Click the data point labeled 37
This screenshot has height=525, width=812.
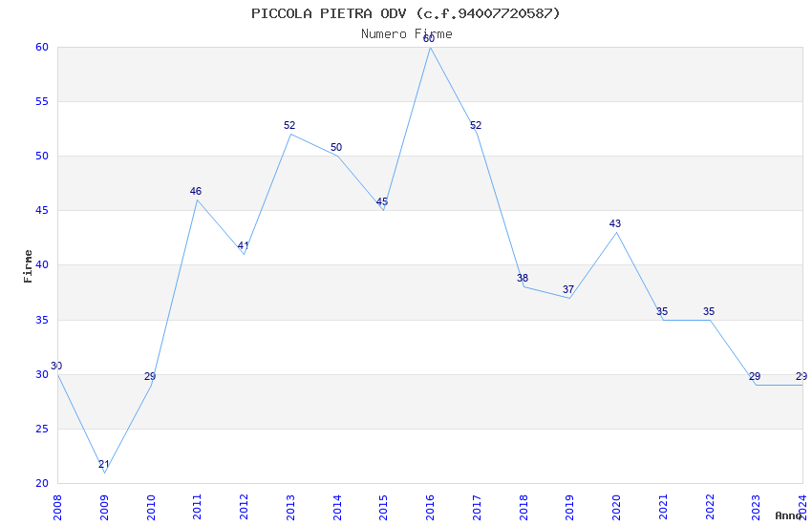pyautogui.click(x=569, y=298)
